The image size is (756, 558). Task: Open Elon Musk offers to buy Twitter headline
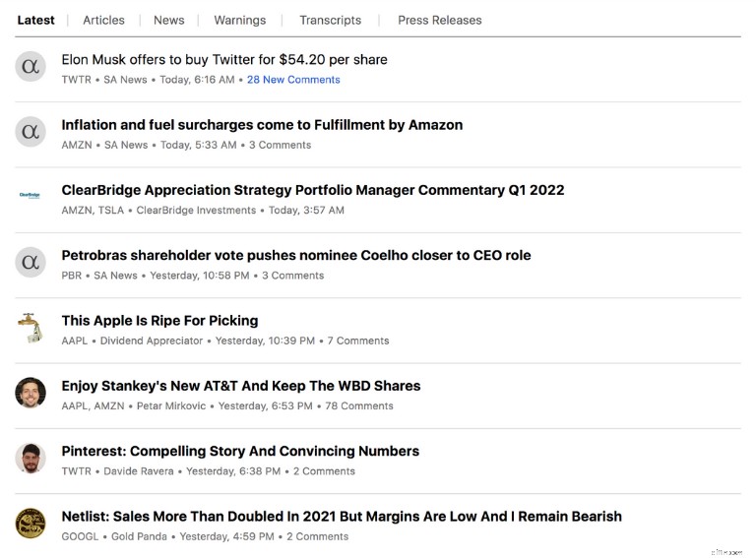click(x=224, y=60)
